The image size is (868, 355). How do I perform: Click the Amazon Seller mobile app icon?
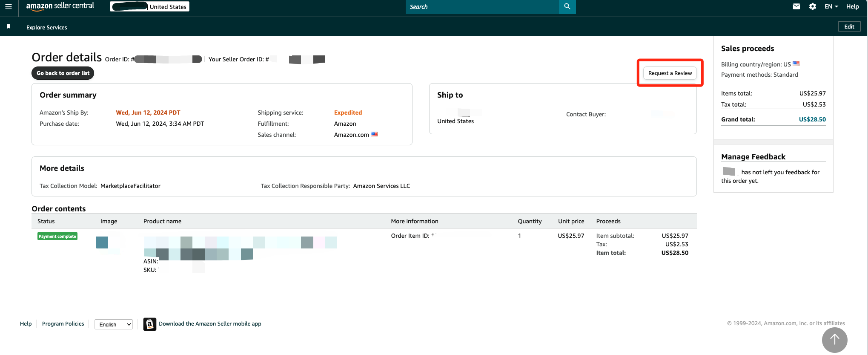(x=150, y=324)
